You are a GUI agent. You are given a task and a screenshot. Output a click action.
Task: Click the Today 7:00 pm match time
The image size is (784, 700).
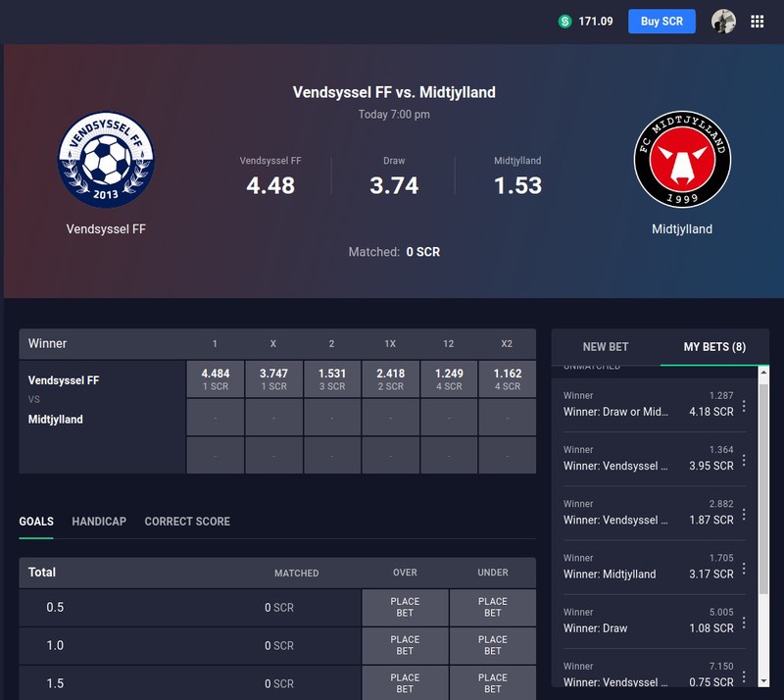394,114
